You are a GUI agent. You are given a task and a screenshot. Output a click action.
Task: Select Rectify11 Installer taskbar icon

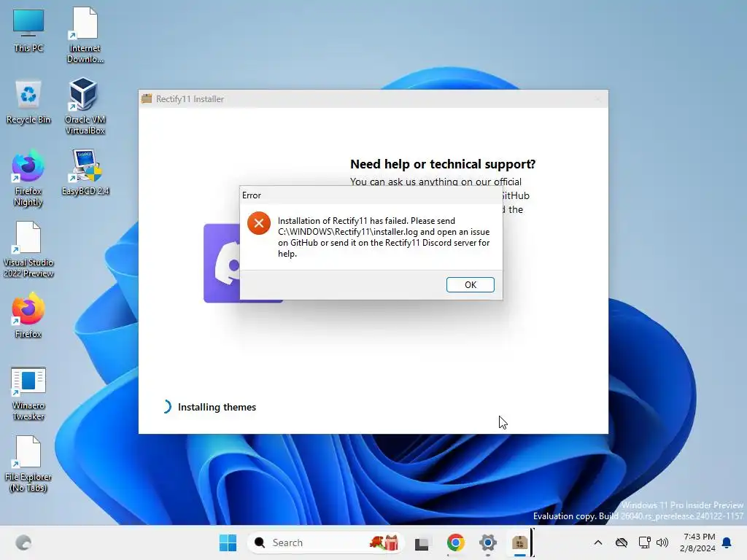click(x=519, y=542)
